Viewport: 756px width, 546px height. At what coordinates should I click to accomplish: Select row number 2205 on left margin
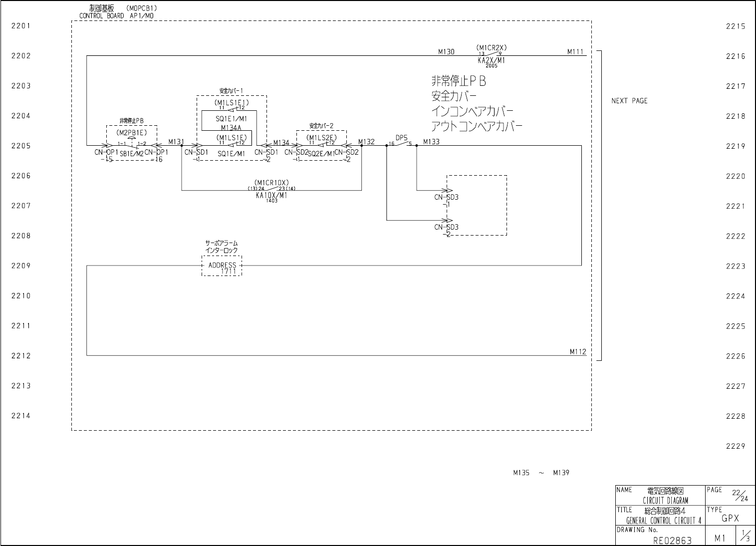tap(21, 146)
